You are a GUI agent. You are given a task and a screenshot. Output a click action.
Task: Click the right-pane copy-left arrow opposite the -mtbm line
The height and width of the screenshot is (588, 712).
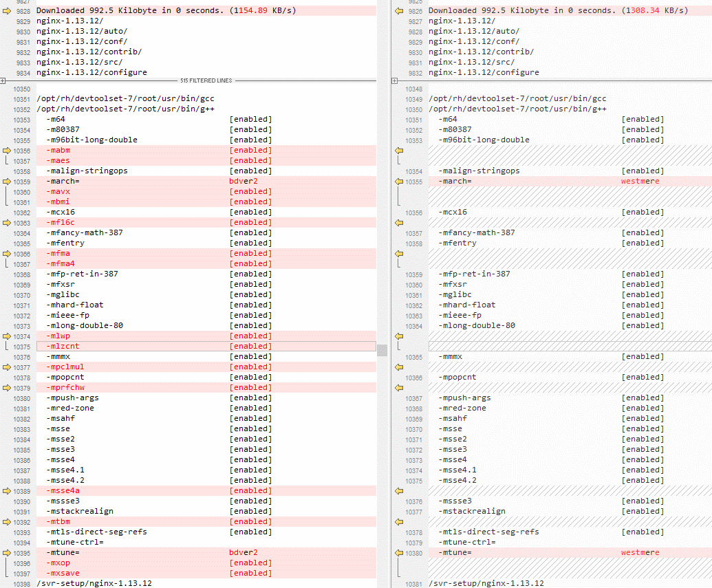coord(399,522)
